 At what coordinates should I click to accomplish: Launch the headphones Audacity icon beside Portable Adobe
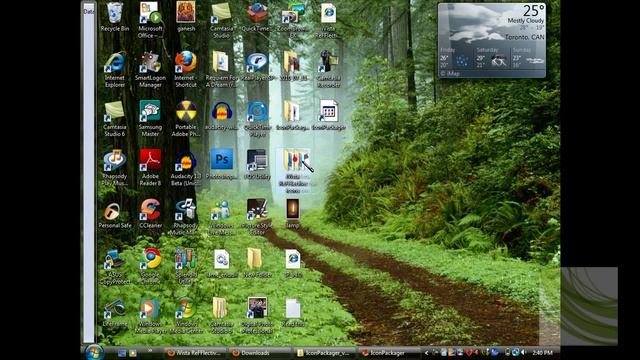point(221,116)
